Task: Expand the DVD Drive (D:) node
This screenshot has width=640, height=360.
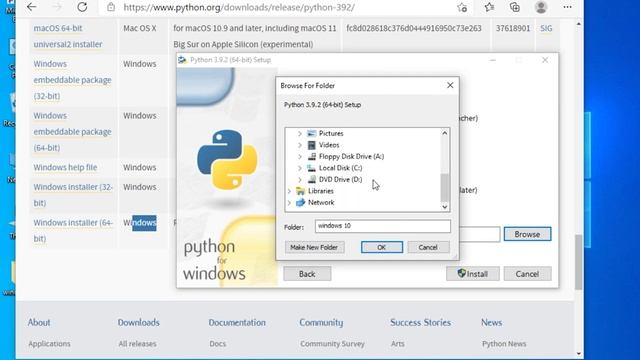Action: click(x=300, y=179)
